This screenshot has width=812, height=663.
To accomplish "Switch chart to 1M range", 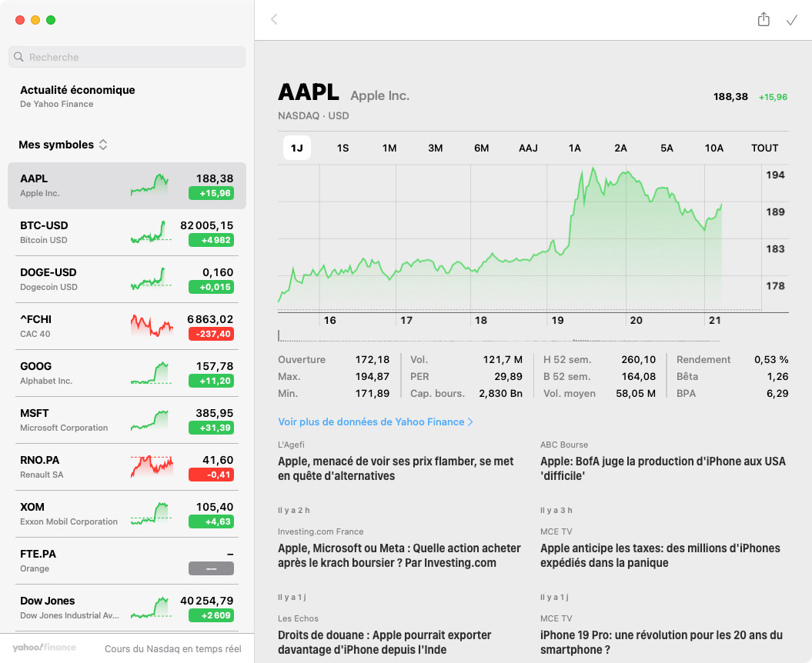I will pyautogui.click(x=389, y=148).
